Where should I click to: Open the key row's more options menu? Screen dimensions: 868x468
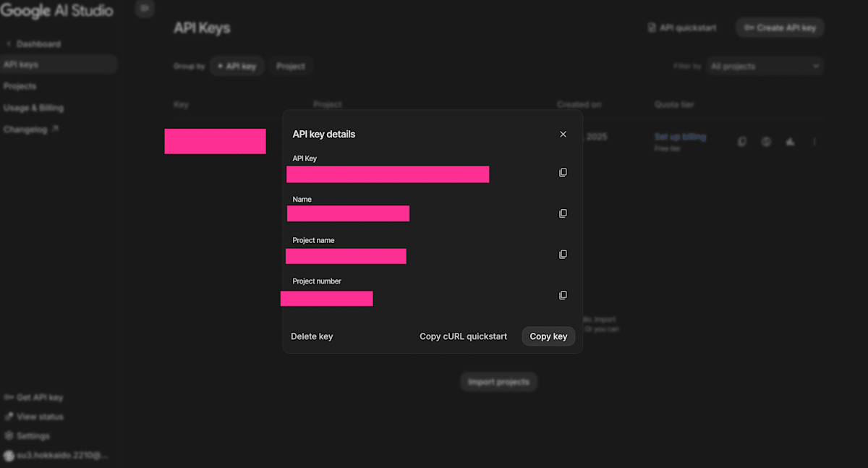814,142
